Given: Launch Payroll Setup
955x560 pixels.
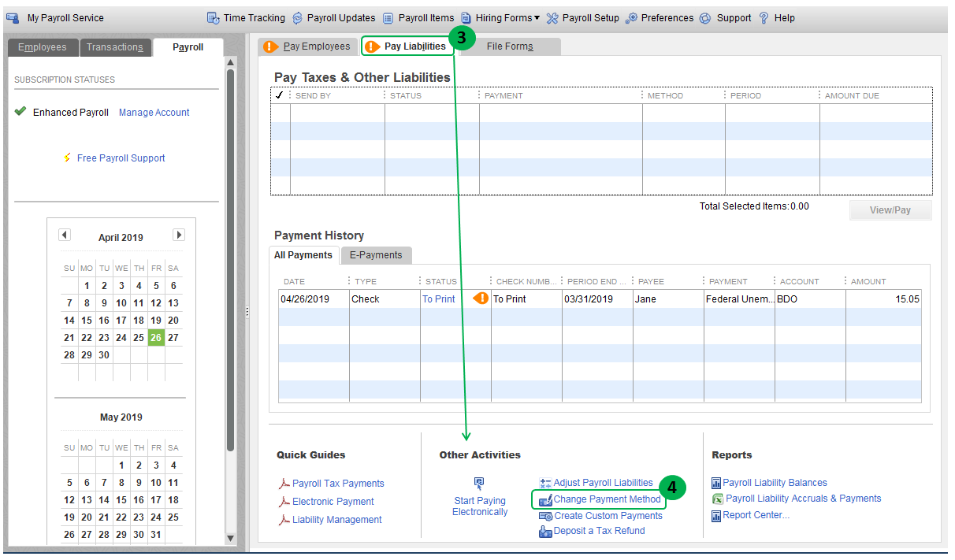Looking at the screenshot, I should point(582,17).
